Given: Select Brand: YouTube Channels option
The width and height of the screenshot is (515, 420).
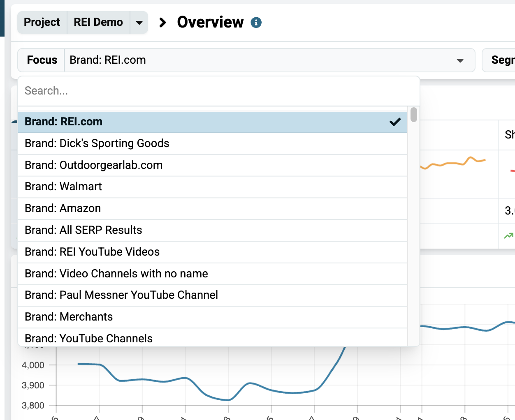Looking at the screenshot, I should coord(213,338).
